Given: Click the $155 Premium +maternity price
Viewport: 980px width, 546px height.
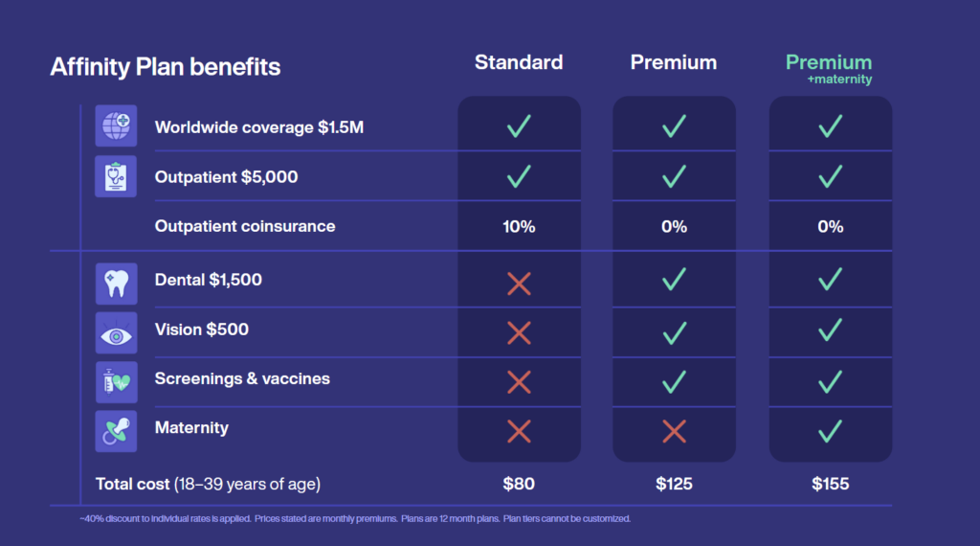Looking at the screenshot, I should (x=830, y=484).
